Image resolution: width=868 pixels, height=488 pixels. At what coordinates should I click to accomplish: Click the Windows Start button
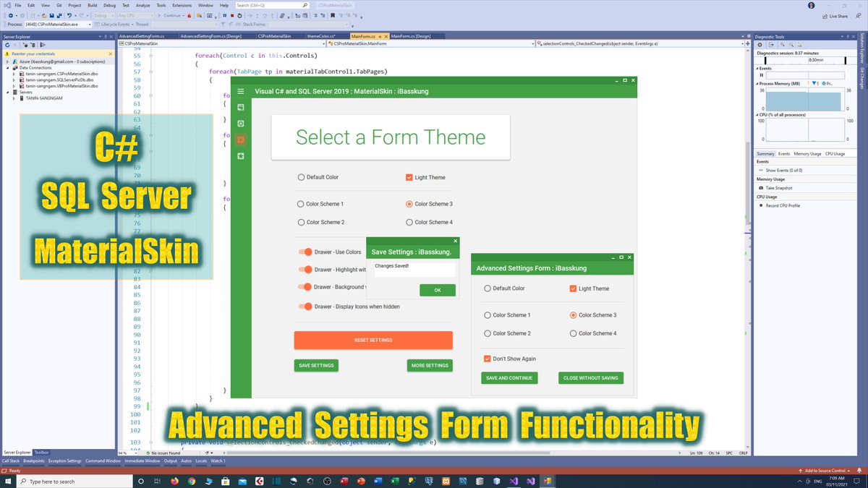tap(8, 481)
